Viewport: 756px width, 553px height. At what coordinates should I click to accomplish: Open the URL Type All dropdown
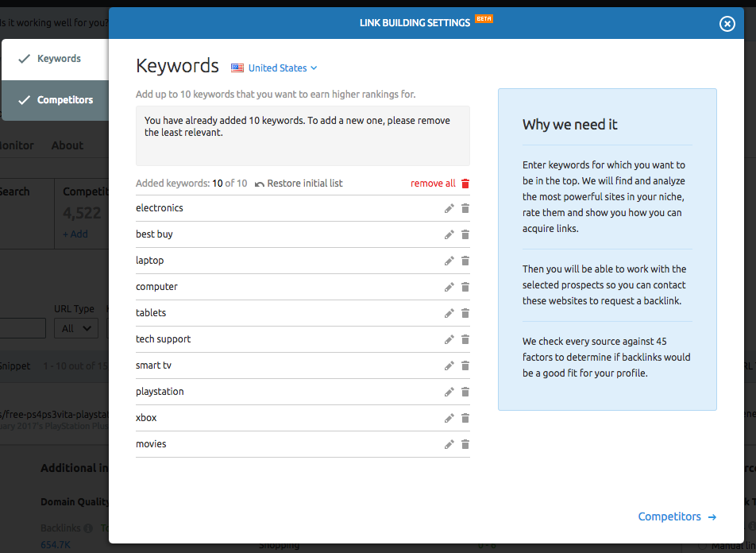coord(76,329)
